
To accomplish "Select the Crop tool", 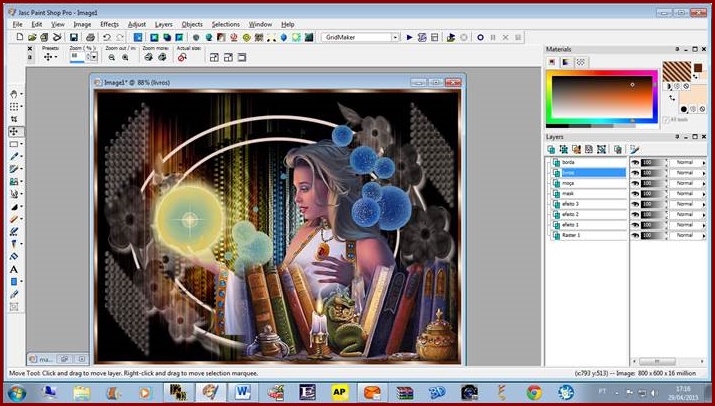I will [14, 119].
